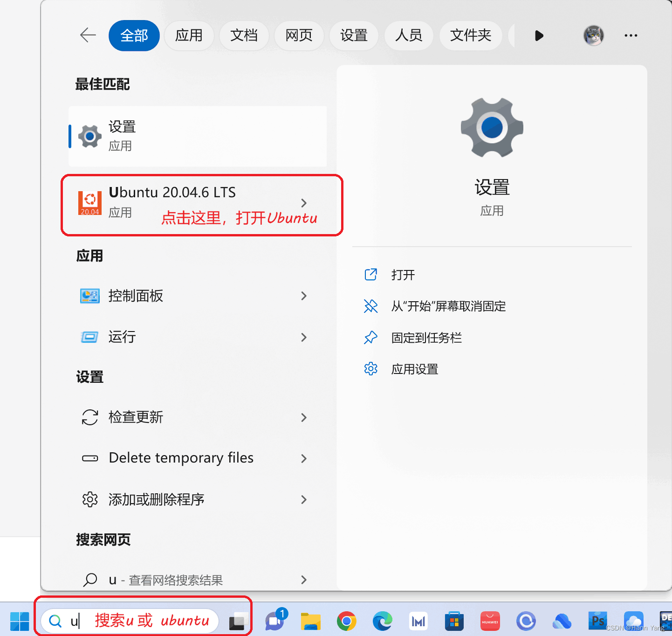Select the 全部 (All) filter tab

pos(134,35)
